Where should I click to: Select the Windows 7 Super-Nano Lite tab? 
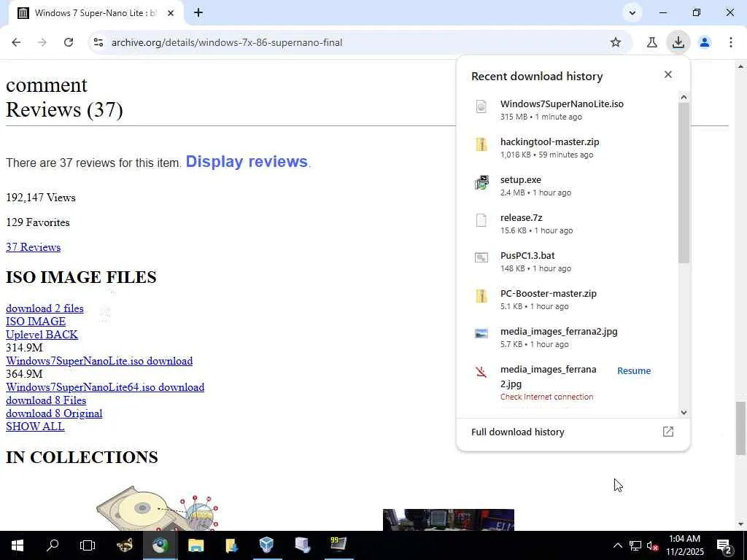96,13
